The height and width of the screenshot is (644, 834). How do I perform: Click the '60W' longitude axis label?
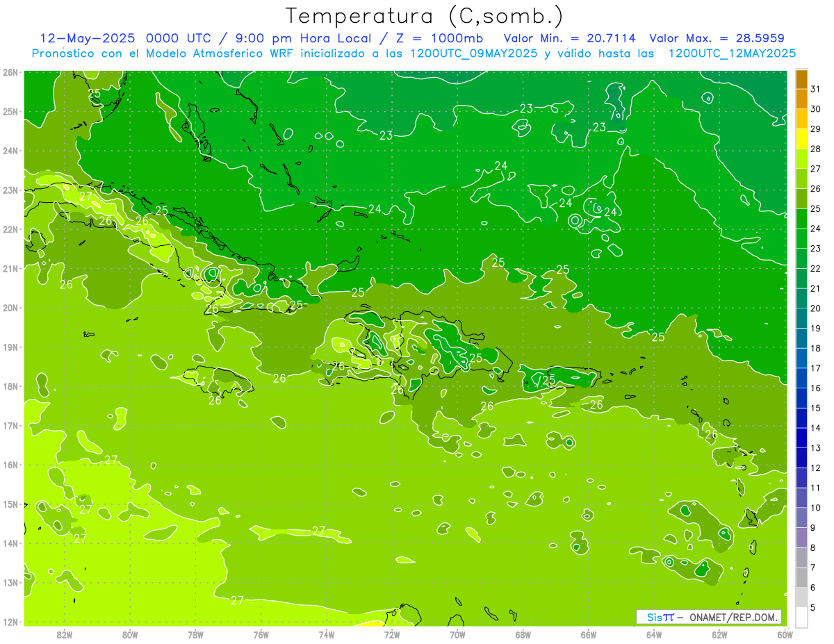785,634
